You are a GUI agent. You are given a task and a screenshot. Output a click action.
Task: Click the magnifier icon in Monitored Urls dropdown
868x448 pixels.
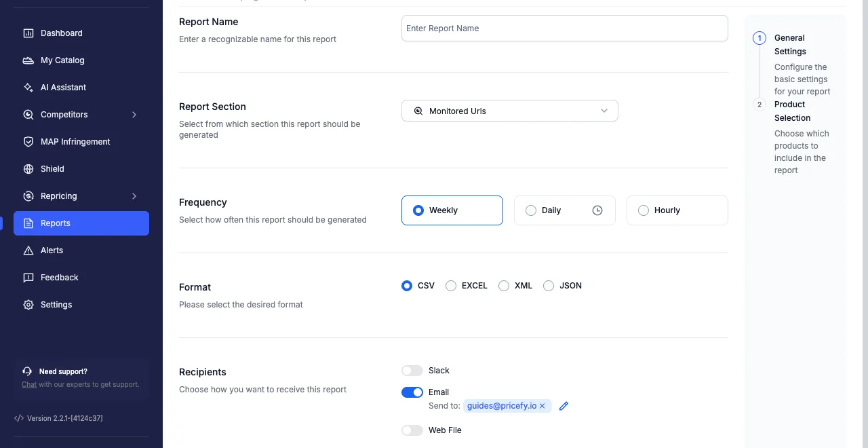point(418,111)
